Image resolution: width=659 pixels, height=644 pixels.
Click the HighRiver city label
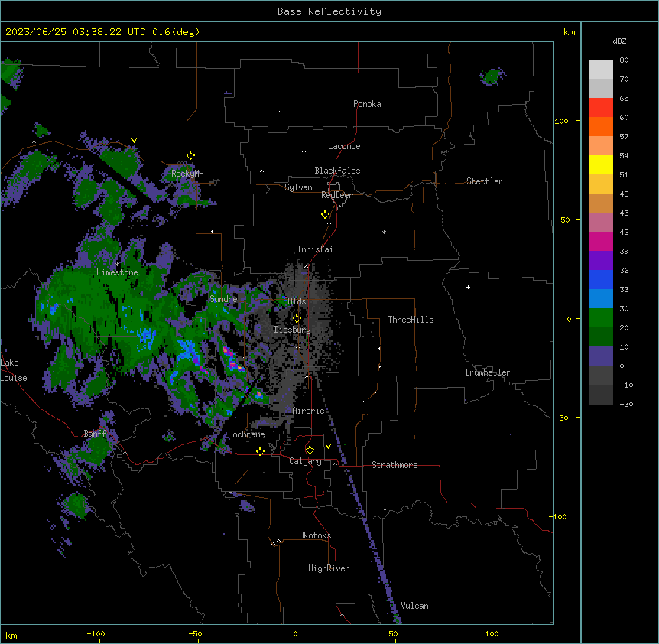(x=329, y=568)
